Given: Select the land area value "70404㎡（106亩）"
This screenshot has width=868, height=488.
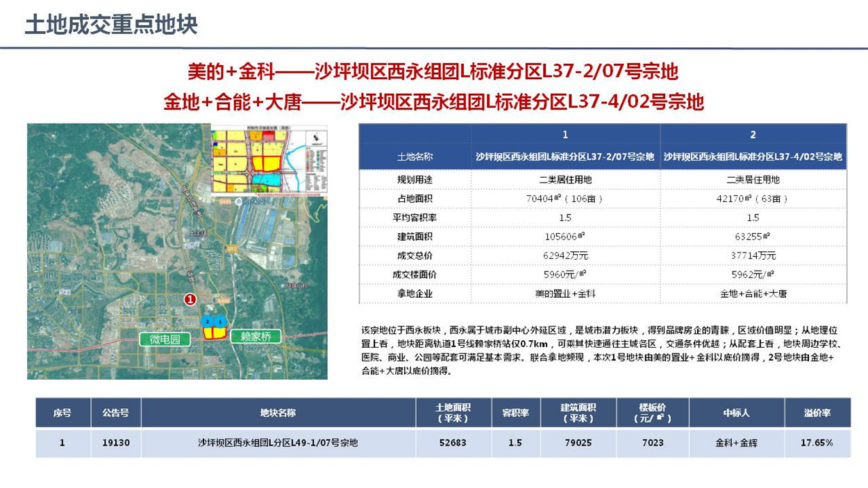Looking at the screenshot, I should [565, 199].
